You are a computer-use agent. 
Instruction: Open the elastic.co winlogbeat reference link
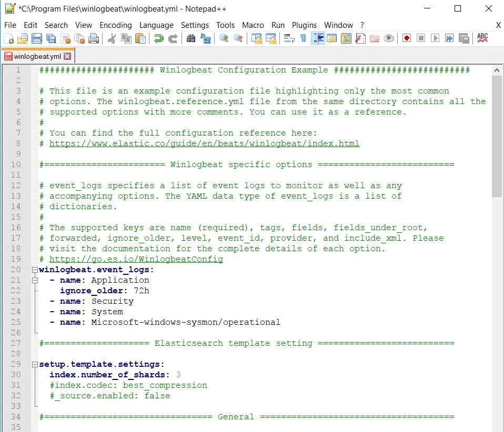click(x=204, y=143)
